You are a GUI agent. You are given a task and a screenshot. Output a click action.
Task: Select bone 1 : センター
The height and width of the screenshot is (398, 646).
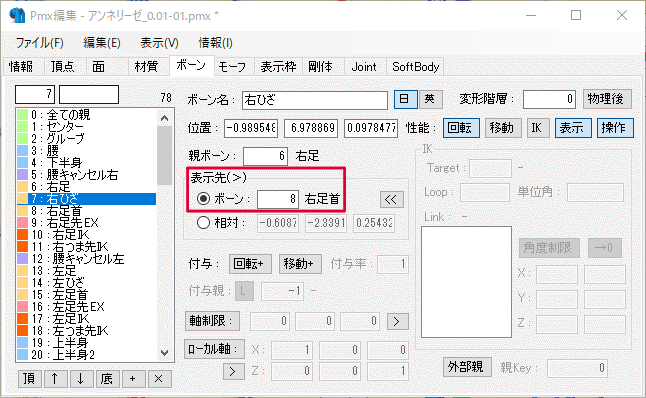(x=86, y=126)
